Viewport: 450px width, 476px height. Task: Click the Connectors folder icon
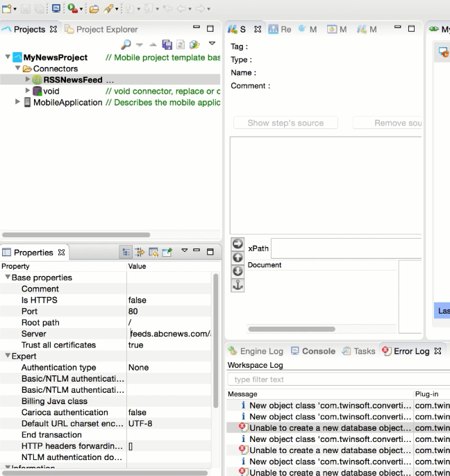point(27,69)
